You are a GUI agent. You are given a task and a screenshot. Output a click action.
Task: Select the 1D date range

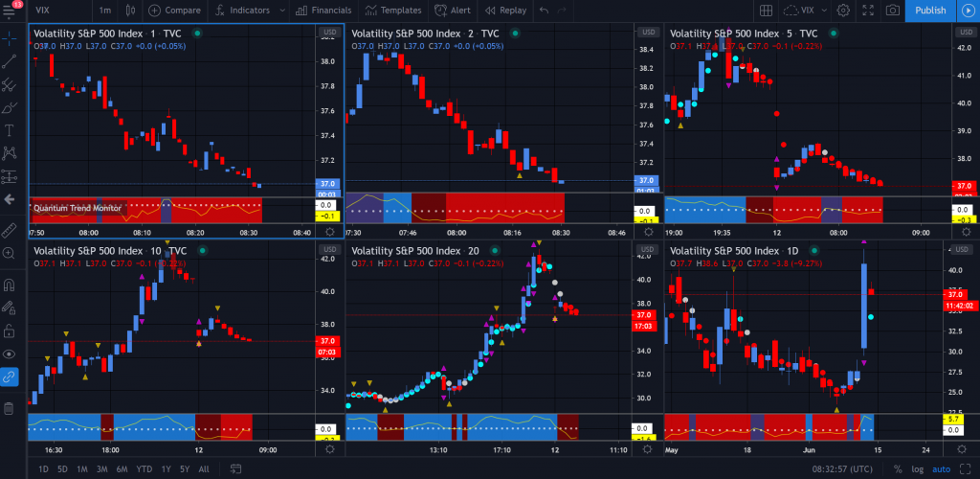pyautogui.click(x=43, y=469)
